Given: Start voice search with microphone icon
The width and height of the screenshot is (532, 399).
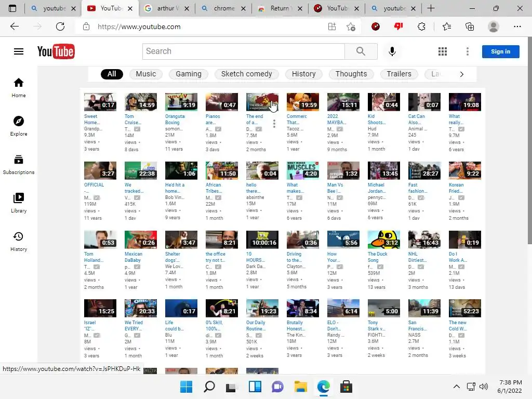Looking at the screenshot, I should click(x=392, y=51).
